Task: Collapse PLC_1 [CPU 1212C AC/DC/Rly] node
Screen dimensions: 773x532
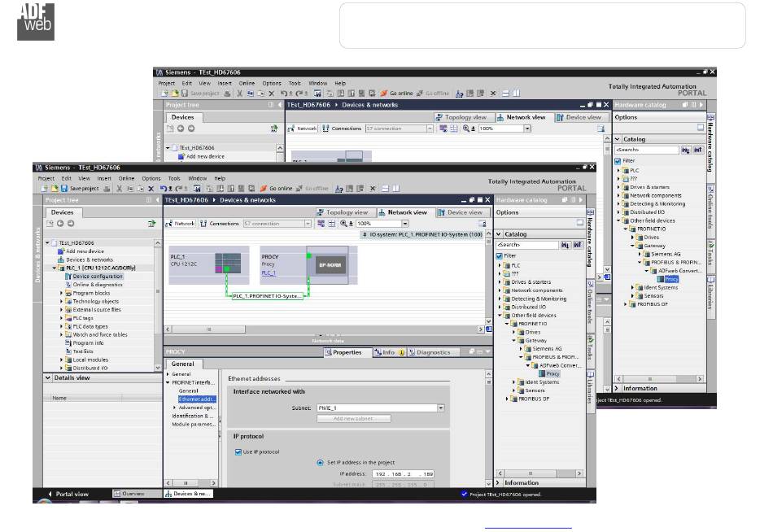Action: click(55, 268)
